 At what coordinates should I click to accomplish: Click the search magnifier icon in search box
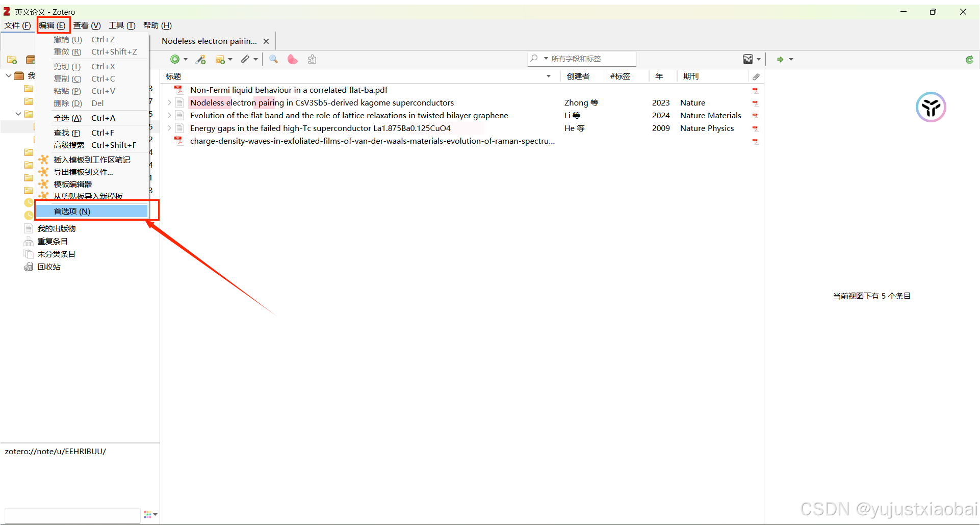pyautogui.click(x=534, y=59)
